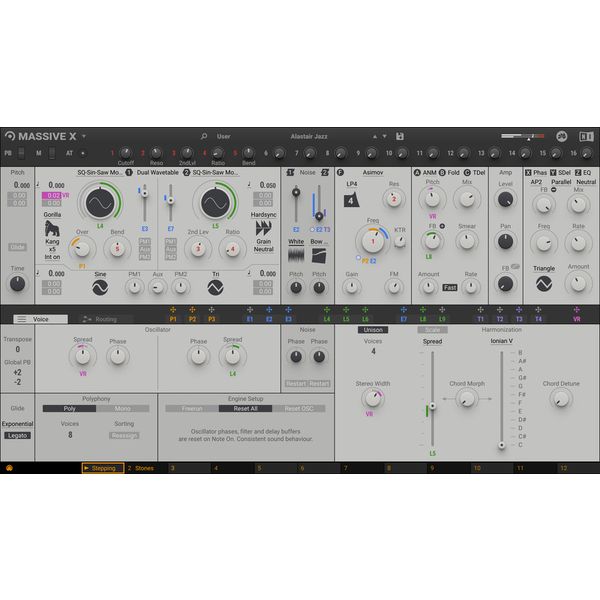Select Poly polyphony mode
This screenshot has width=600, height=600.
[x=69, y=409]
